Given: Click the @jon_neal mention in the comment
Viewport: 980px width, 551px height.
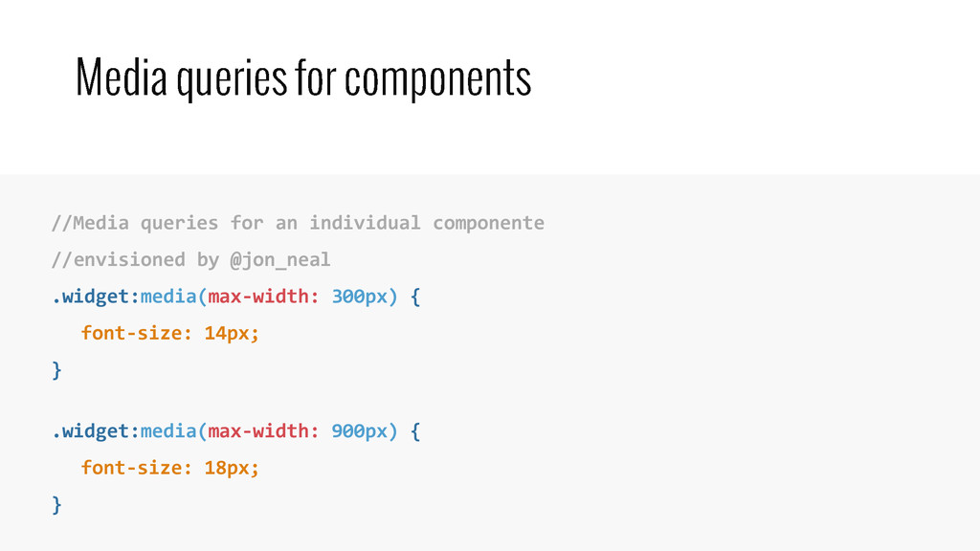Looking at the screenshot, I should (x=280, y=260).
